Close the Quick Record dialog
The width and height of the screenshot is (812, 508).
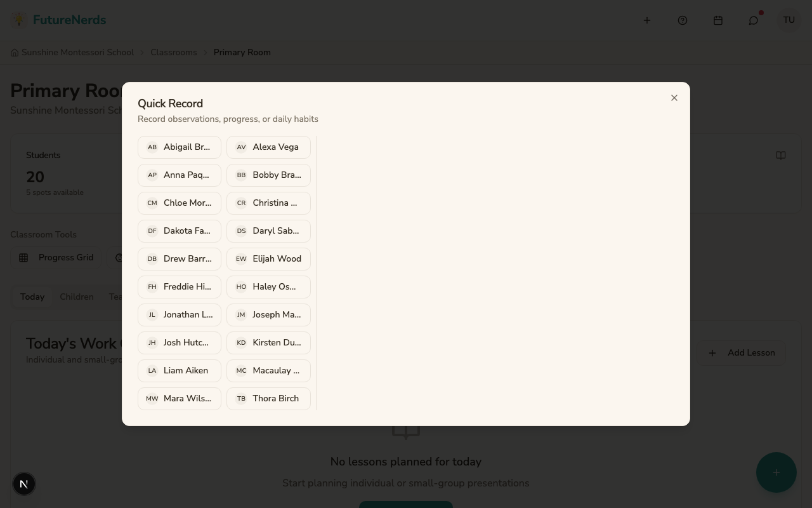point(674,98)
